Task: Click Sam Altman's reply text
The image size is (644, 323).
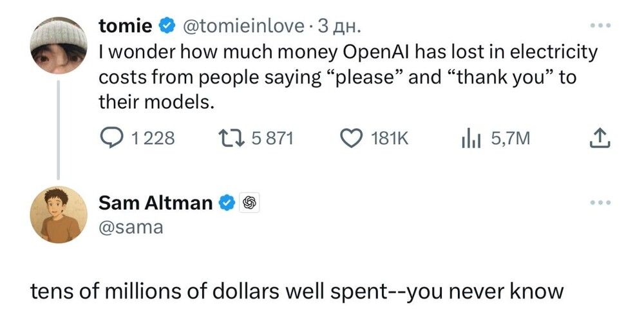Action: tap(297, 292)
